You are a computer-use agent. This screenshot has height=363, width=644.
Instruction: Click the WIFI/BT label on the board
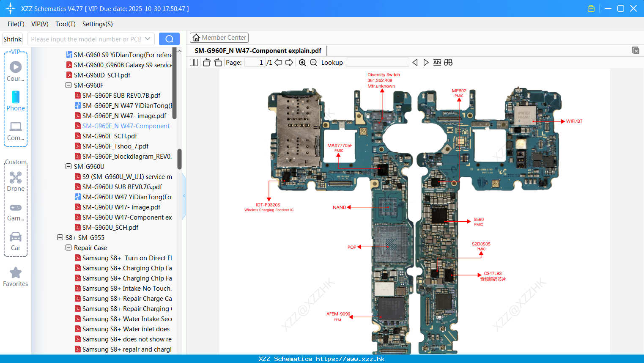point(574,121)
